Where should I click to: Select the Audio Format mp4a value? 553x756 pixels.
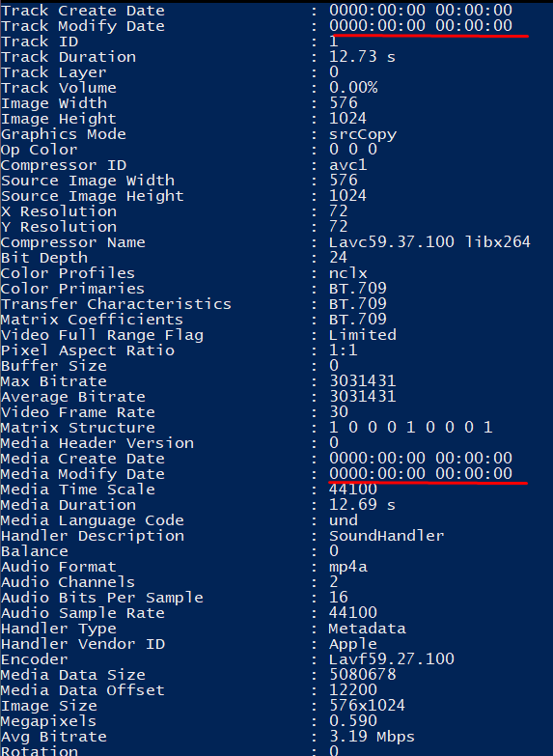pos(348,567)
